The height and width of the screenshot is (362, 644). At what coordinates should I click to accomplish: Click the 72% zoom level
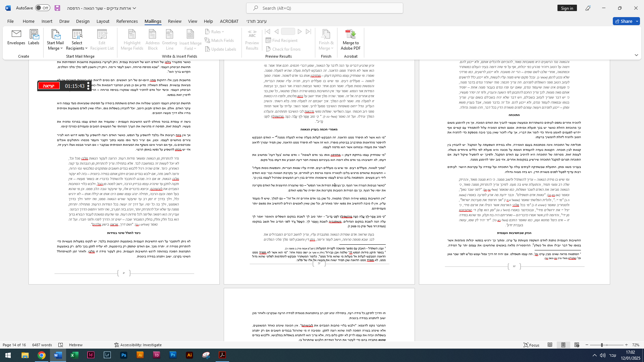click(636, 345)
